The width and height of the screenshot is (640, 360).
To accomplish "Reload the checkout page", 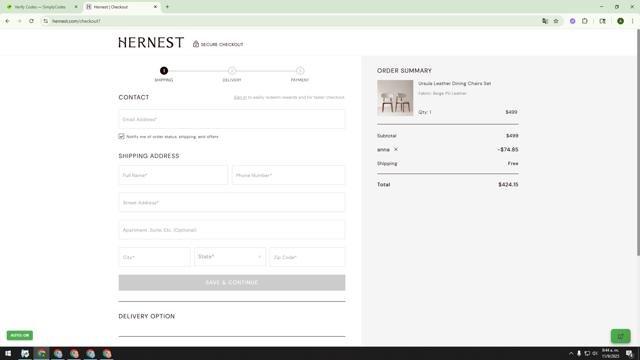I will (31, 21).
